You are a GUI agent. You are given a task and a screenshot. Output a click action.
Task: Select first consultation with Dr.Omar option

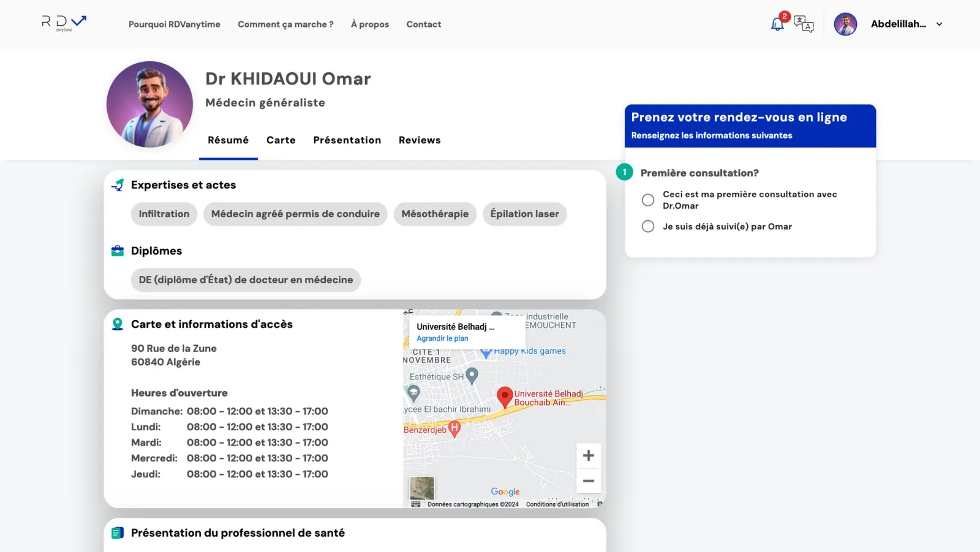pyautogui.click(x=648, y=200)
